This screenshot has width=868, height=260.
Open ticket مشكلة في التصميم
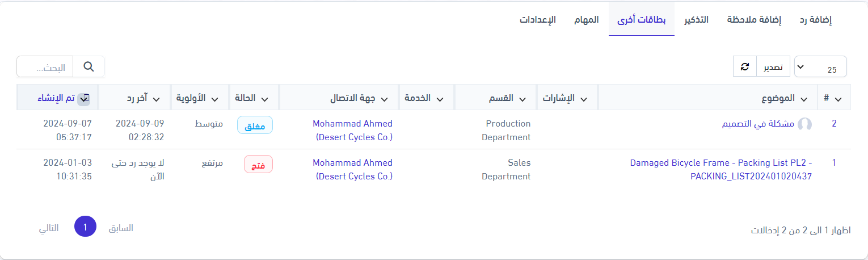[x=761, y=124]
